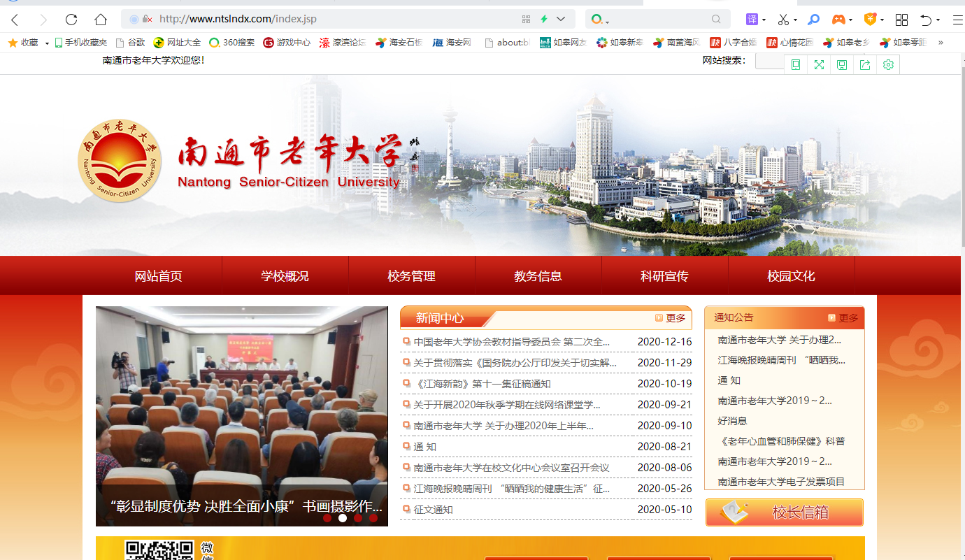Open the 心情花园 bookmark

coord(790,43)
